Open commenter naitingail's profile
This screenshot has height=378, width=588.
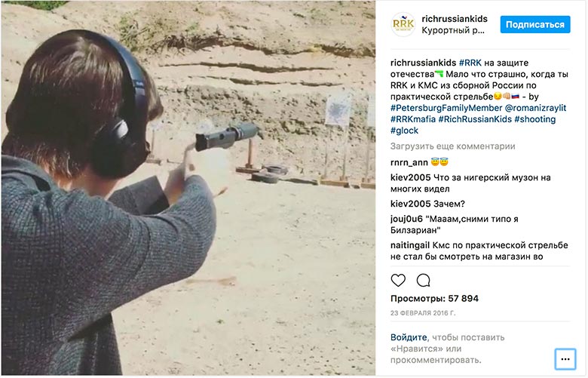[x=410, y=245]
